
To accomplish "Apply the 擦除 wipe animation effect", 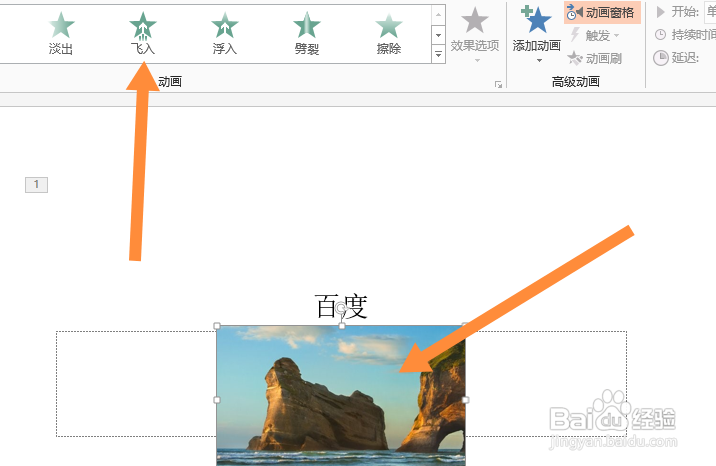I will [x=389, y=33].
